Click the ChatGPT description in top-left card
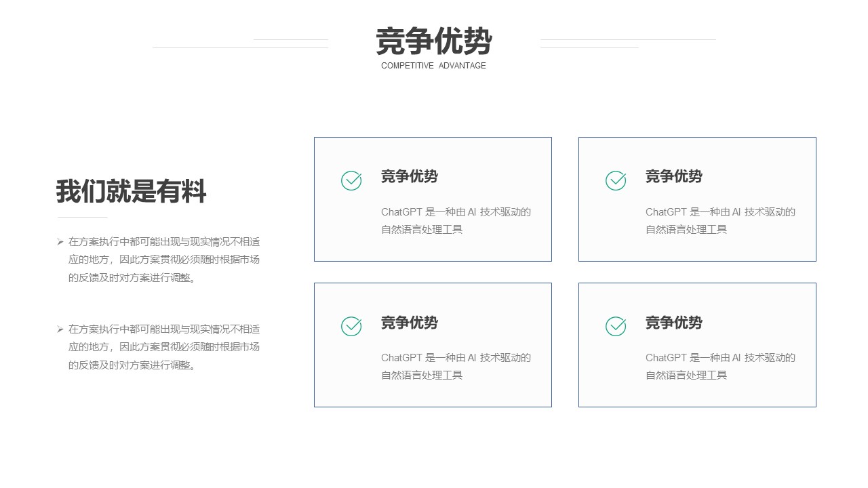This screenshot has width=868, height=488. pyautogui.click(x=456, y=221)
